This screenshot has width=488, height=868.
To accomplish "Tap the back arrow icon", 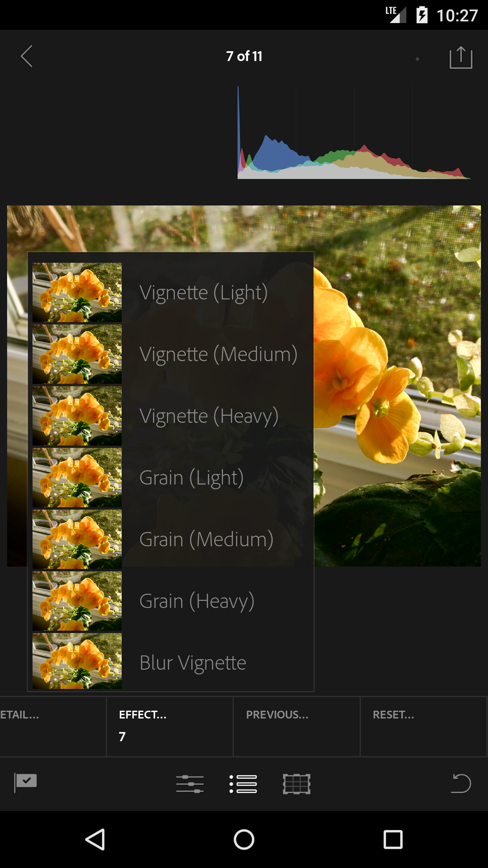I will tap(27, 56).
